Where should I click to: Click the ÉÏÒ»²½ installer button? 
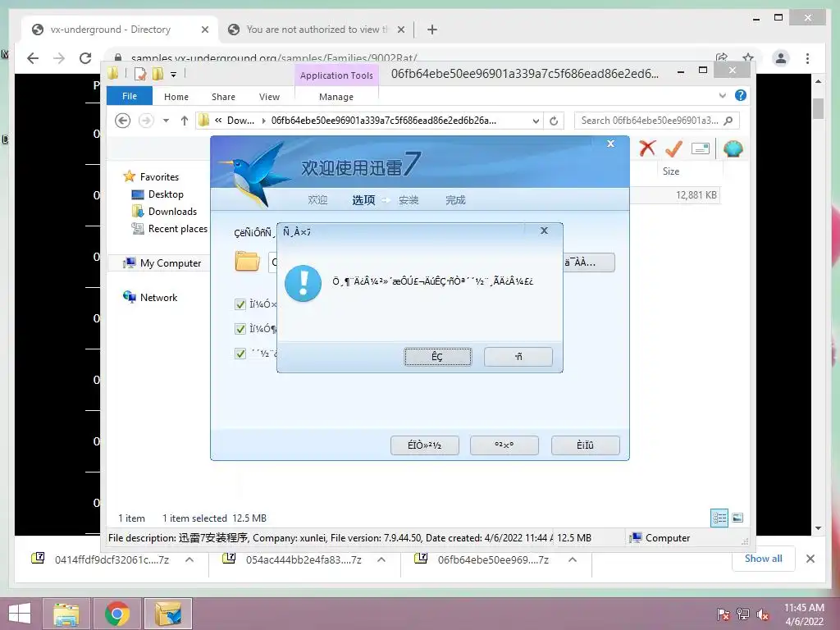(424, 445)
